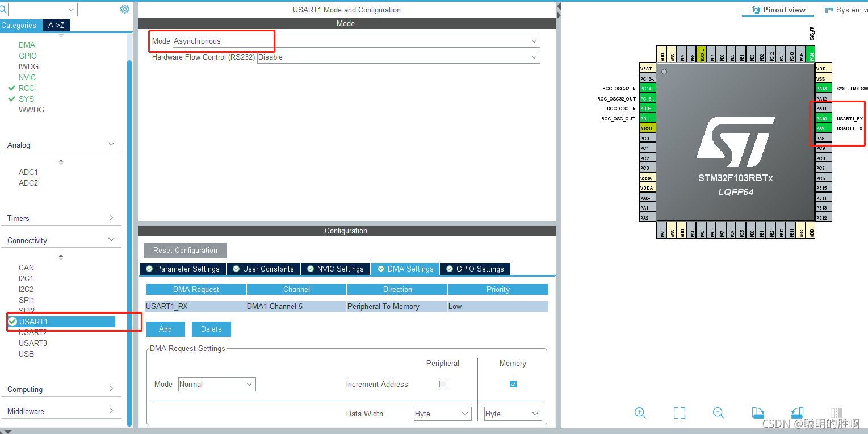Select GPIO in the system core list
This screenshot has height=434, width=868.
28,56
